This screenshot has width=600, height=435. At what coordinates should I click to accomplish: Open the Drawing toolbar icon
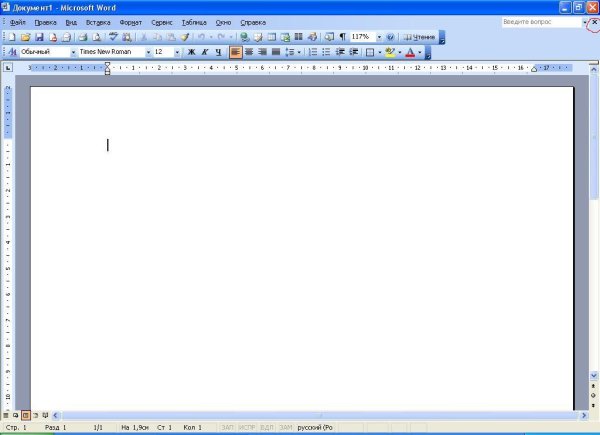312,37
